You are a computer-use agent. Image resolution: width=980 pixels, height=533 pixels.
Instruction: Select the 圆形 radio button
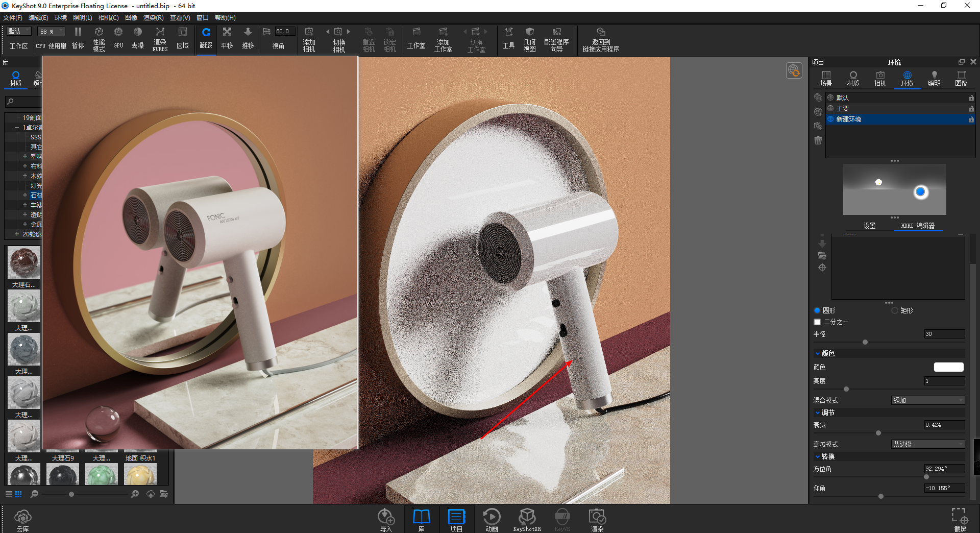pos(817,310)
